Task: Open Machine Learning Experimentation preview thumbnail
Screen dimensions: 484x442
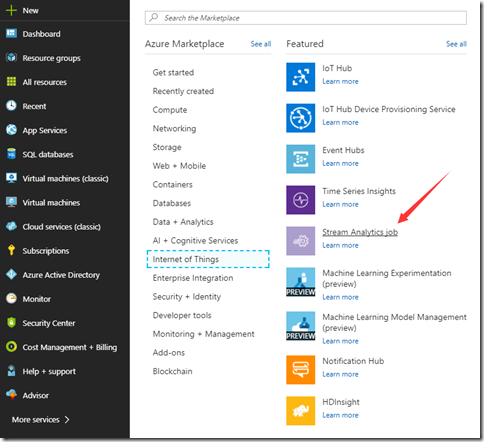Action: [300, 282]
